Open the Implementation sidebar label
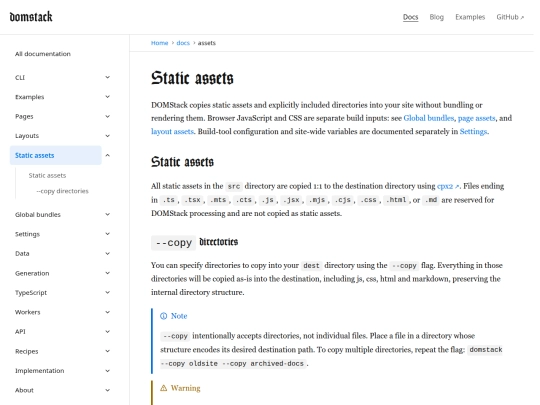The width and height of the screenshot is (540, 405). (x=40, y=371)
